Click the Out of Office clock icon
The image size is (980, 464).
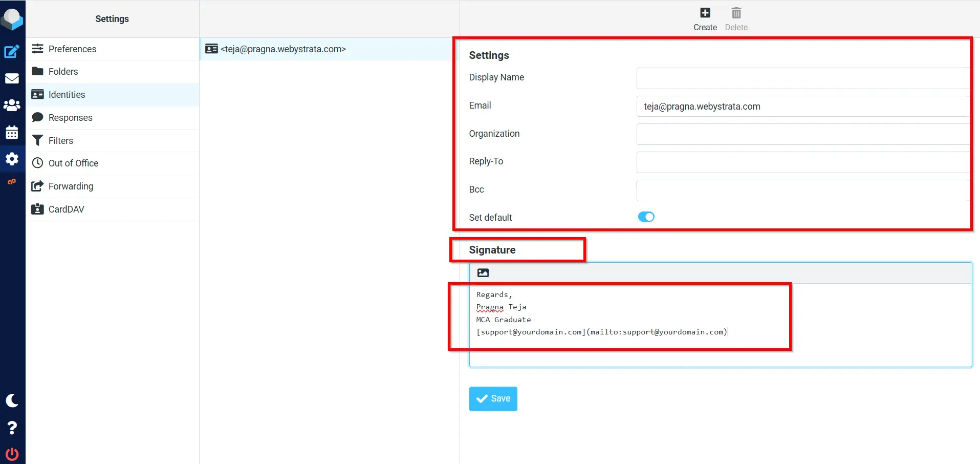[x=37, y=163]
